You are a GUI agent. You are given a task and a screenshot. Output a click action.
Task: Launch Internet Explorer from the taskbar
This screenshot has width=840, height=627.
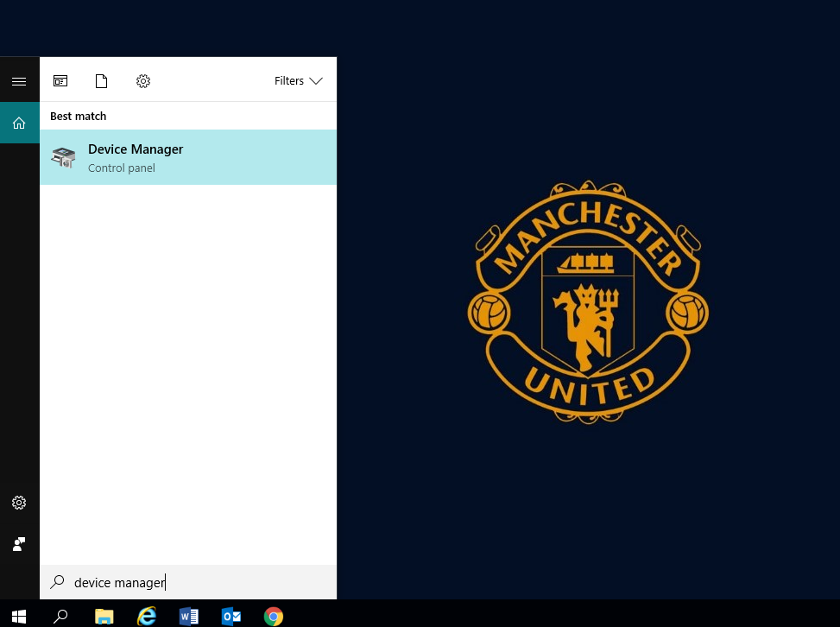(x=147, y=616)
